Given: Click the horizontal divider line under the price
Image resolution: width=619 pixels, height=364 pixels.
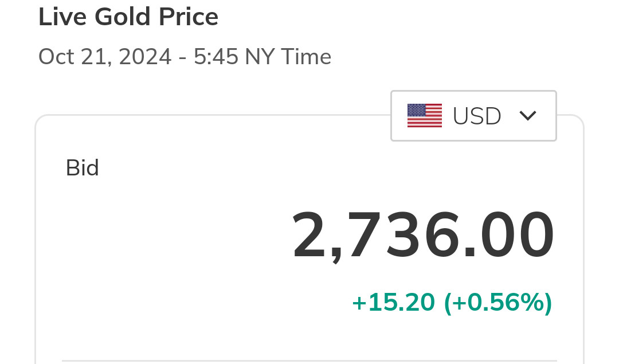Looking at the screenshot, I should click(309, 361).
